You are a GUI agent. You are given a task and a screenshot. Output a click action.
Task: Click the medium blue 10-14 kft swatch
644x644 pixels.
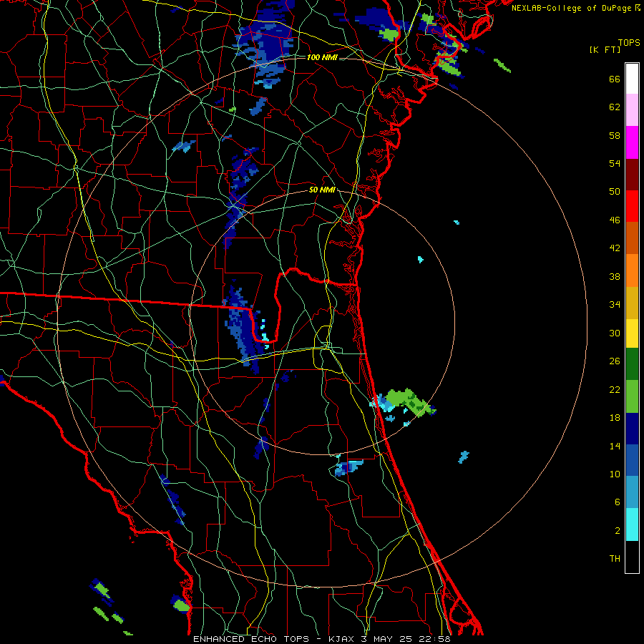click(x=632, y=460)
